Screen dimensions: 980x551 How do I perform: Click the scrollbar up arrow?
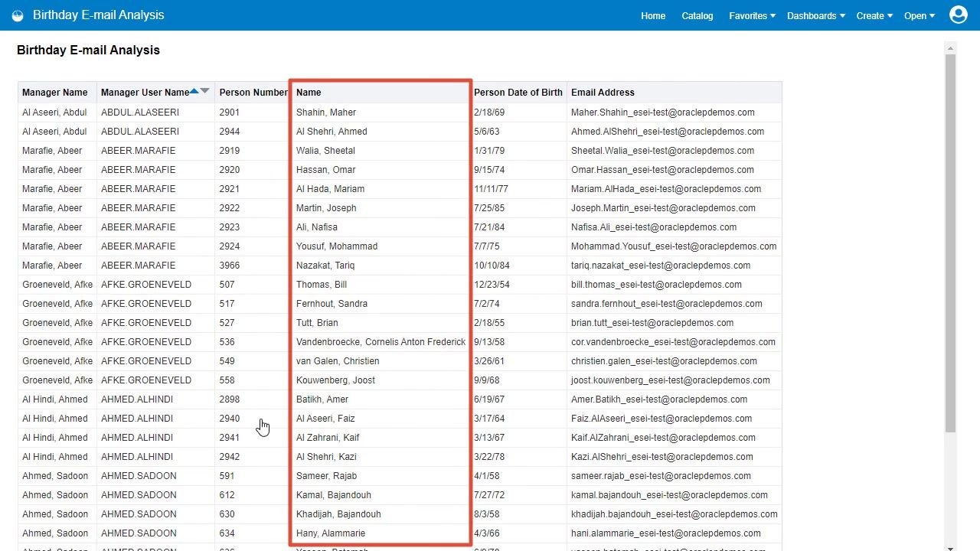click(950, 48)
